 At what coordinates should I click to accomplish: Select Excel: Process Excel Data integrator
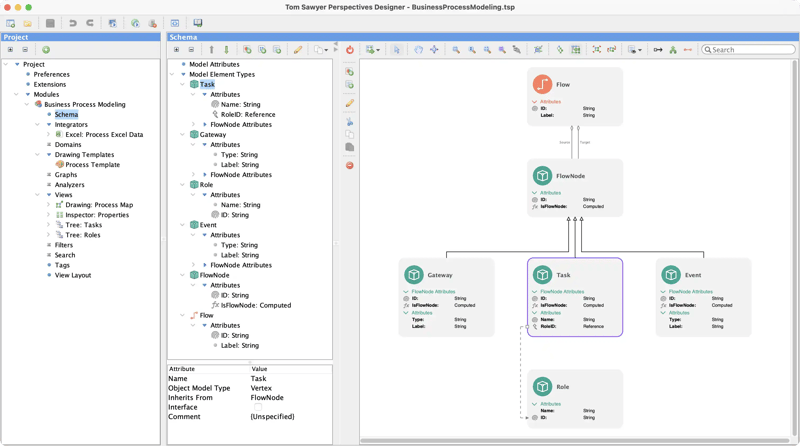click(x=104, y=135)
